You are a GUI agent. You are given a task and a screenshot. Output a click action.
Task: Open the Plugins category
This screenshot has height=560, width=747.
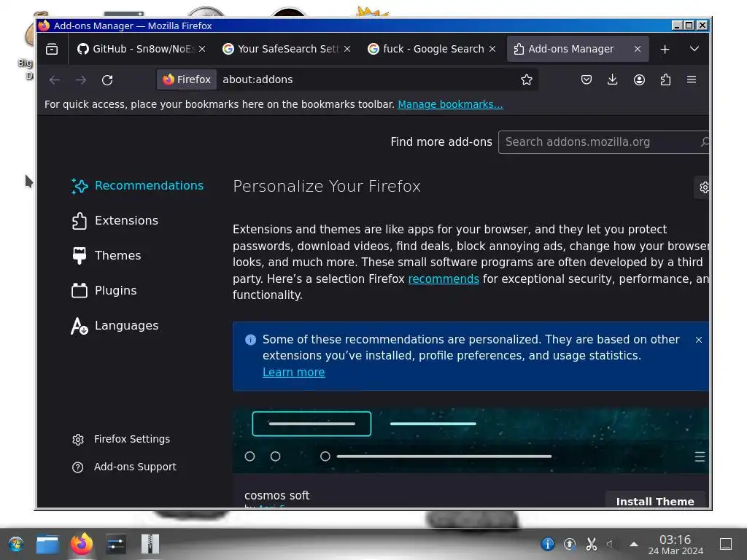[x=104, y=290]
